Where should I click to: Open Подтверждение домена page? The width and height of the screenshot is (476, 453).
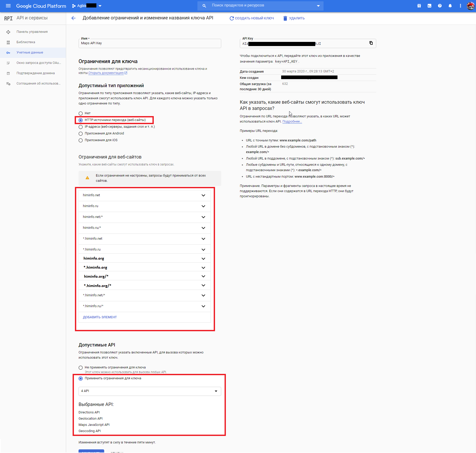(36, 73)
